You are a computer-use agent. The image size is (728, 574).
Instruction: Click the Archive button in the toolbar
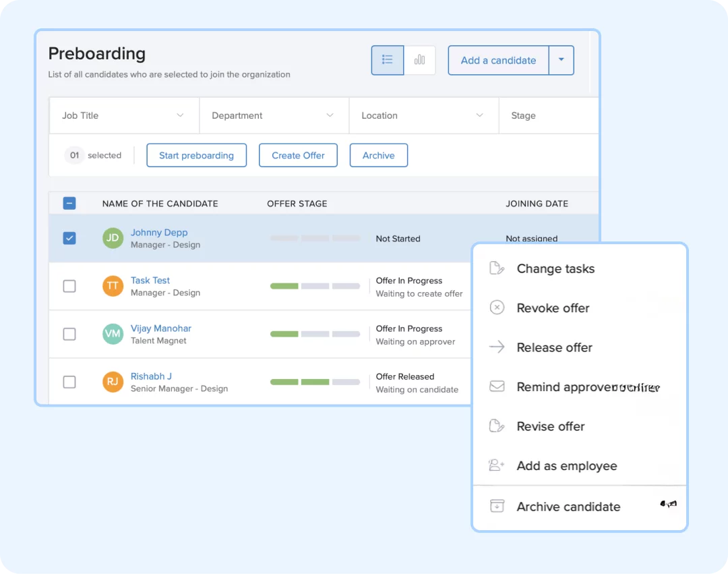(378, 155)
